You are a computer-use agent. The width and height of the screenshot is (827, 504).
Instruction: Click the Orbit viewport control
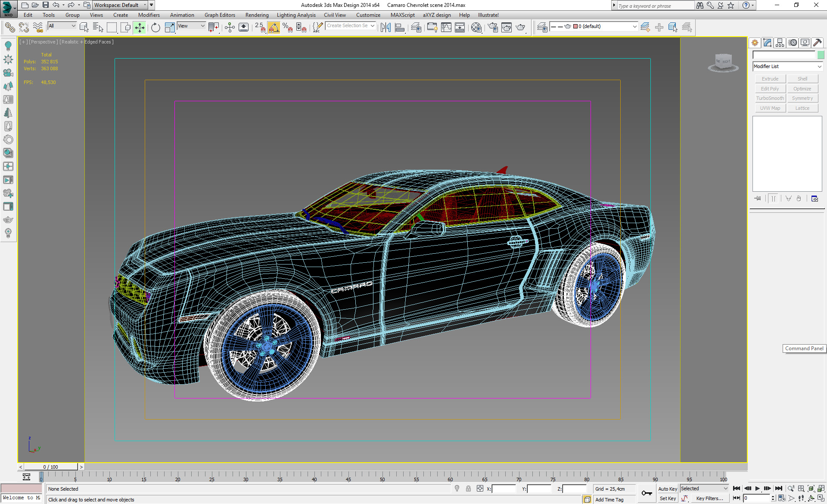[811, 498]
